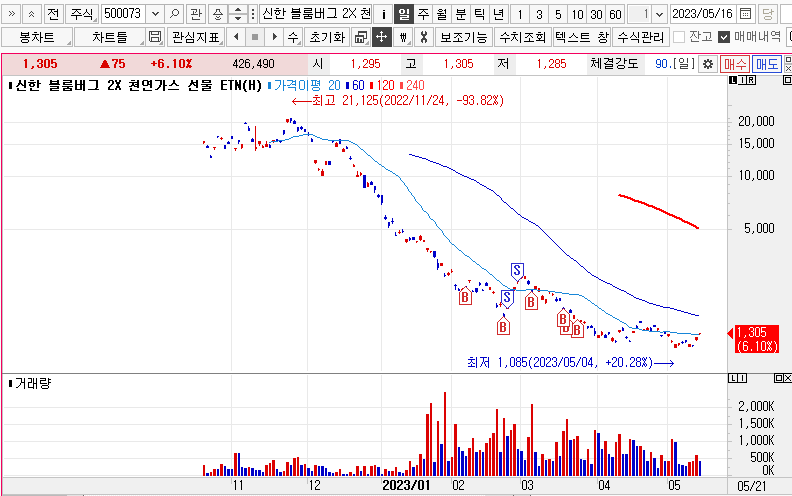This screenshot has width=792, height=496.
Task: Click the stock name field 신한 블룸버그 2X
Action: [x=316, y=14]
